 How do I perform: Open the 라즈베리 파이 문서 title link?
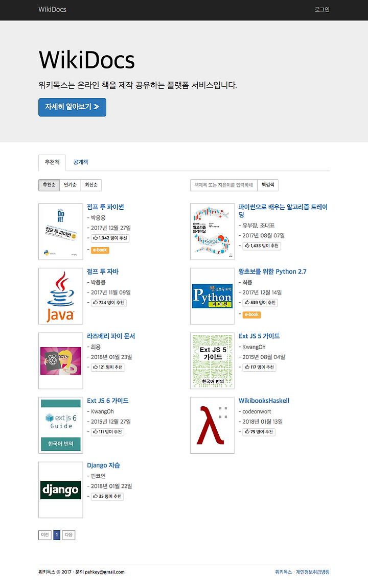(111, 336)
